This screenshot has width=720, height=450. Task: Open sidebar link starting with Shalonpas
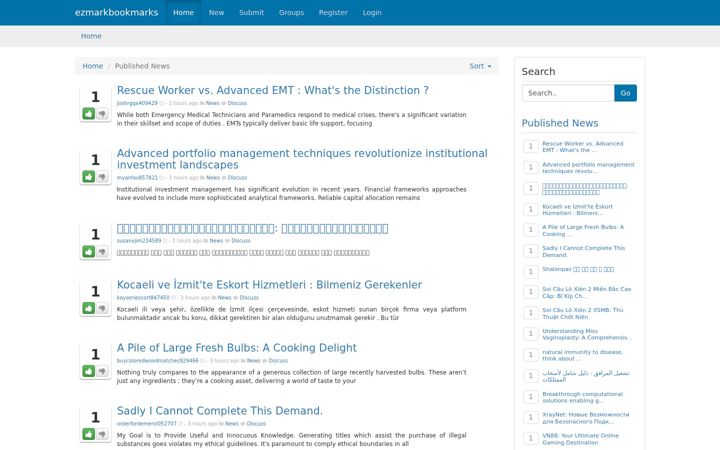click(x=578, y=269)
